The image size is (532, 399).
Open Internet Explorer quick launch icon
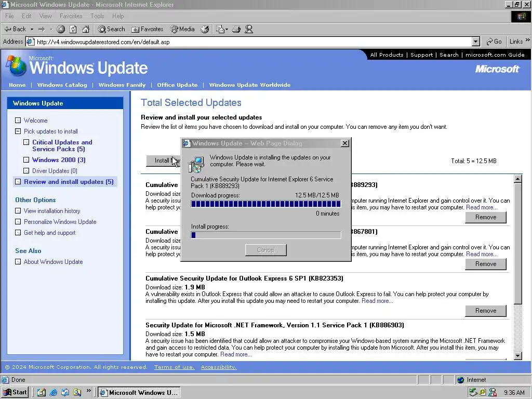click(x=54, y=392)
